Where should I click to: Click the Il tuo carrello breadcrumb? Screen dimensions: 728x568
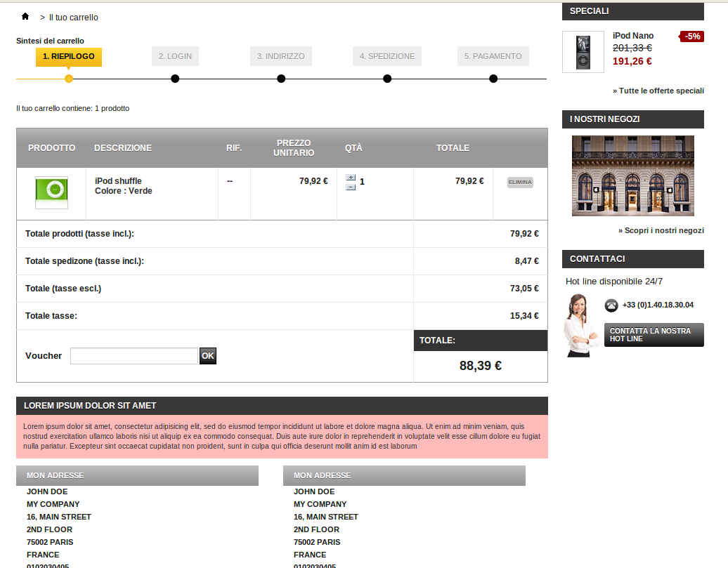point(73,18)
